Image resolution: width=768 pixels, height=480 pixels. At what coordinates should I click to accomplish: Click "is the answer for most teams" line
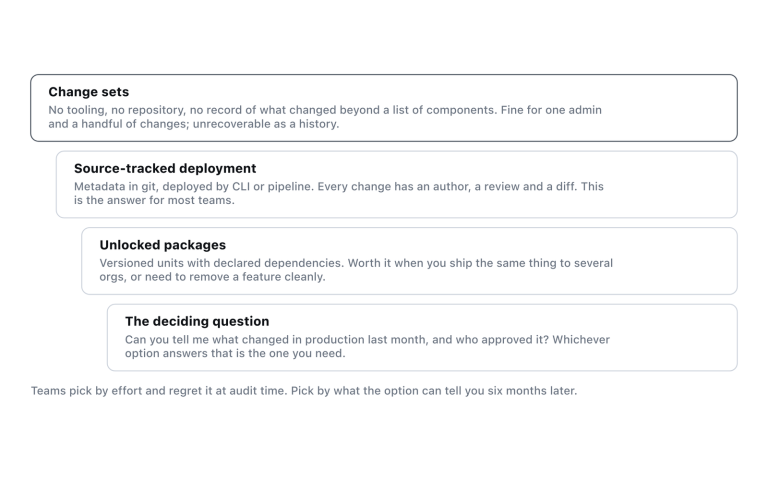pos(154,200)
